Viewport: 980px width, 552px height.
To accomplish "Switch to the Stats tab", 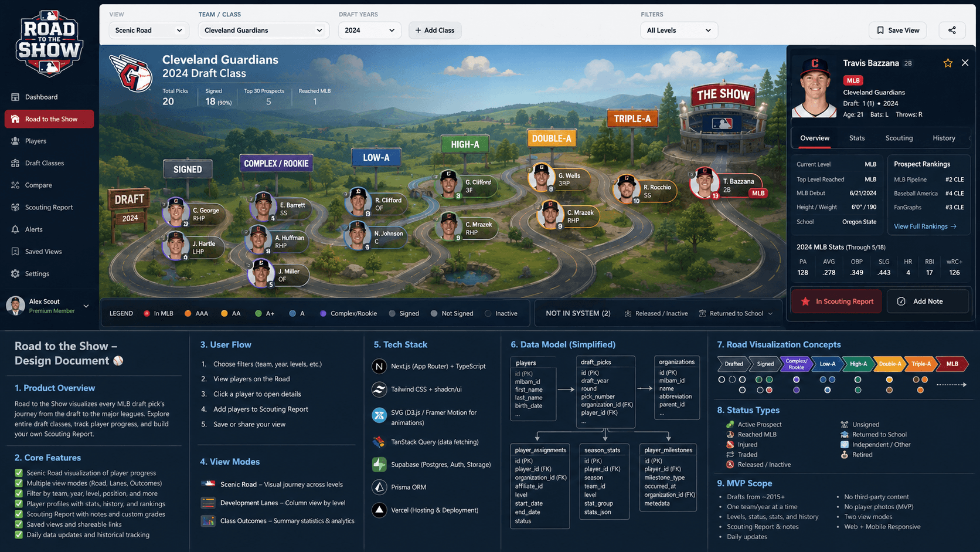I will tap(857, 138).
